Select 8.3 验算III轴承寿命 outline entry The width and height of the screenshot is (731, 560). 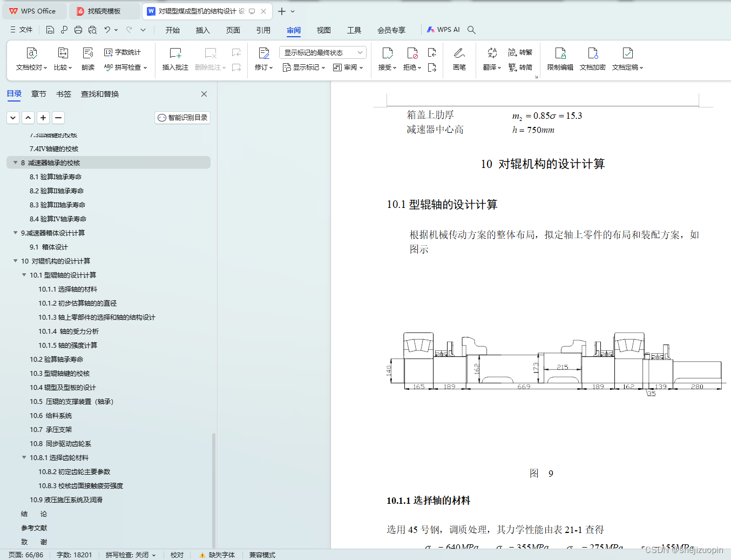(58, 205)
